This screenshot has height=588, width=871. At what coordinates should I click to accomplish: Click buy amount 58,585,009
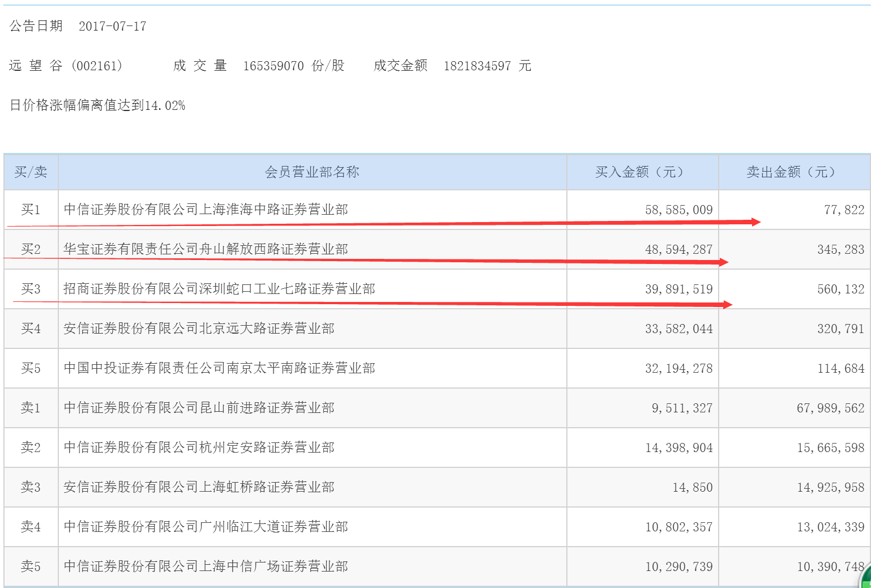click(x=678, y=210)
